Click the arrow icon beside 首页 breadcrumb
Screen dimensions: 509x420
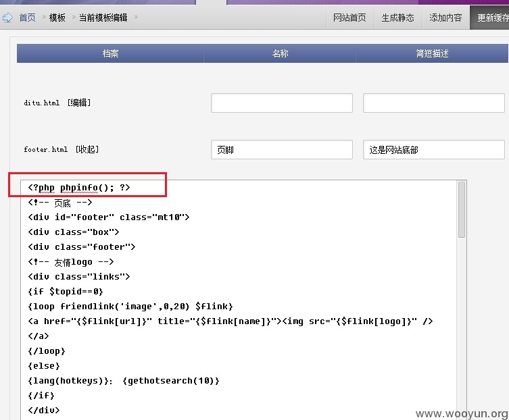tap(7, 17)
